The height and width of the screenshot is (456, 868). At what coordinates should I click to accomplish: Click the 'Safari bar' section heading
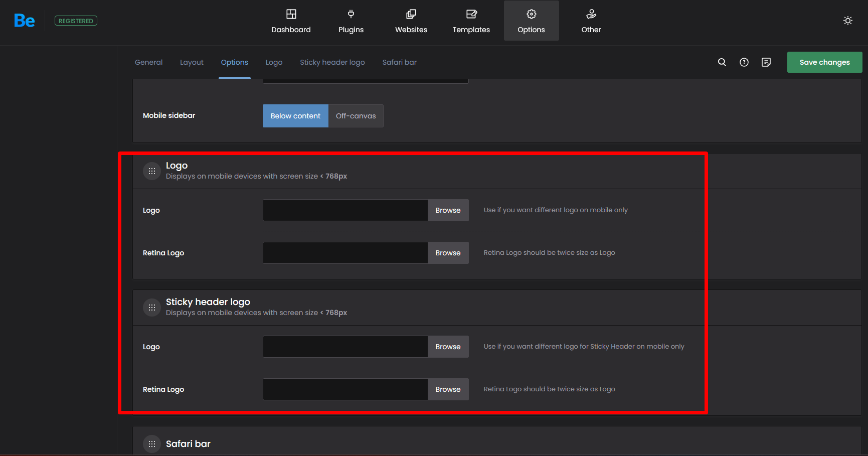[x=188, y=444]
